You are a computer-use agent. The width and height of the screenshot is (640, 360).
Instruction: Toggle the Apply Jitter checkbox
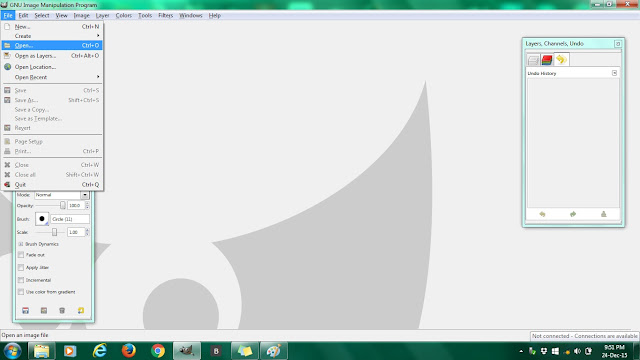21,267
